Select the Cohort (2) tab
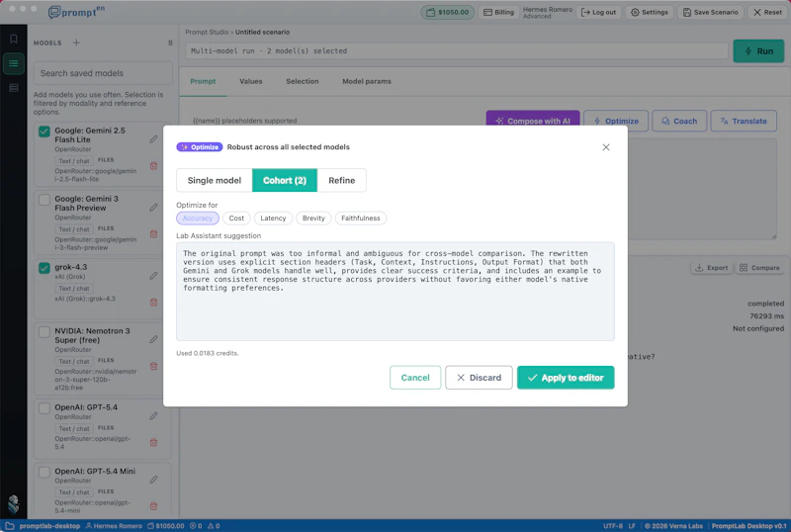Viewport: 791px width, 532px height. 285,180
